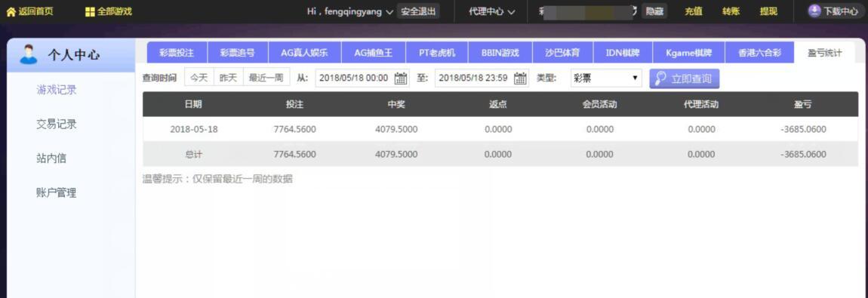Select the 盈亏统计 tab
The height and width of the screenshot is (298, 868).
824,53
